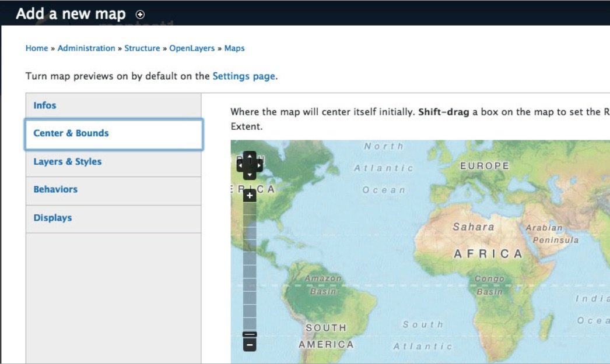This screenshot has height=364, width=610.
Task: Click the plus icon beside the page title
Action: point(140,15)
